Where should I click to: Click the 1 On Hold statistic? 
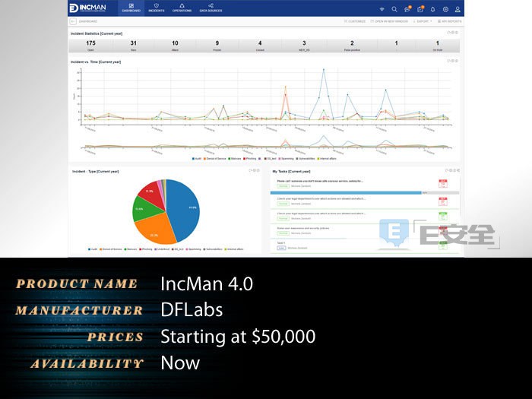coord(437,46)
